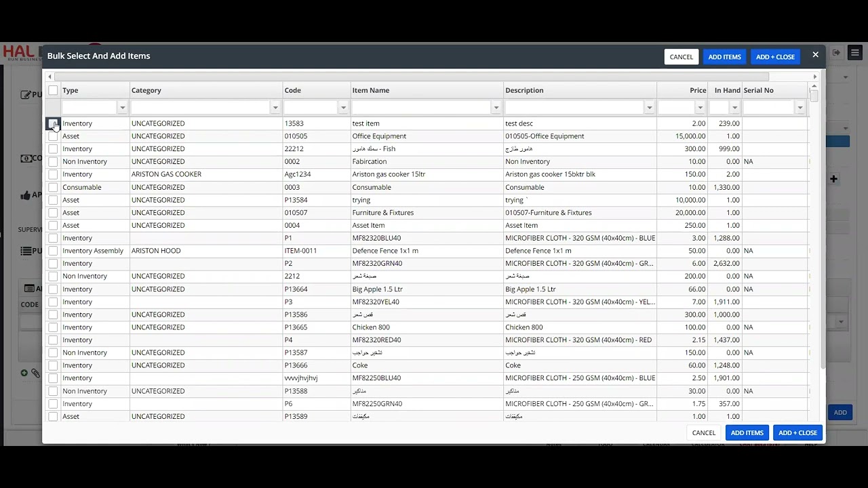Click the horizontal scrollbar thumb above the table
Screen dimensions: 868x488
tap(412, 77)
